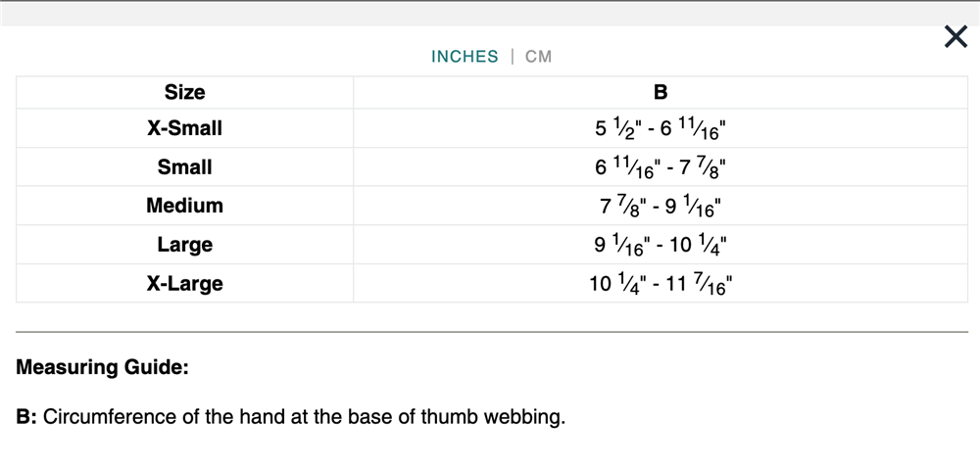Select the Large size row label
Viewport: 980px width, 468px height.
point(184,245)
